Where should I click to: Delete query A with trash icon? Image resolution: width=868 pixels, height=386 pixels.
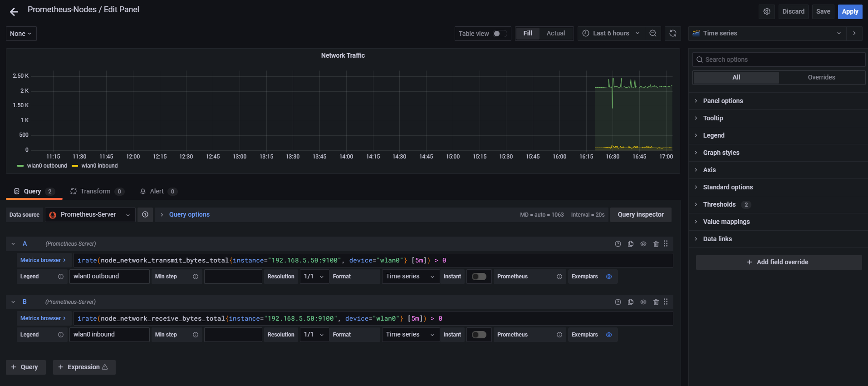656,244
